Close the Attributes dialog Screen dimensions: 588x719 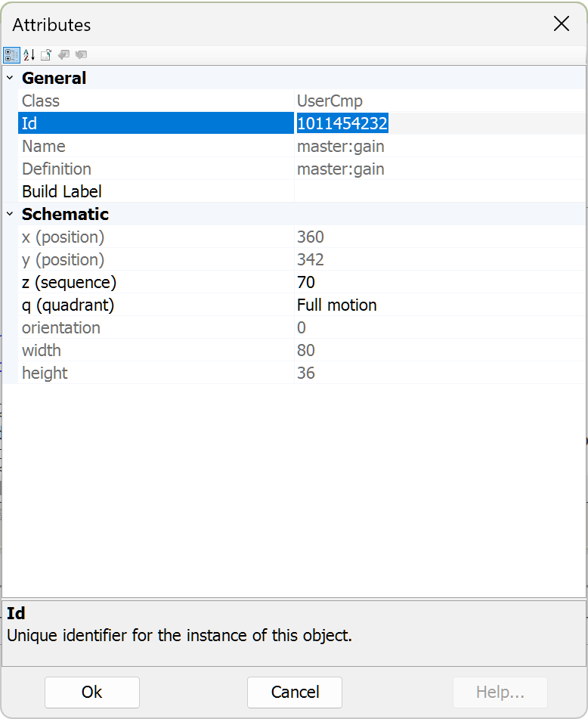coord(562,24)
